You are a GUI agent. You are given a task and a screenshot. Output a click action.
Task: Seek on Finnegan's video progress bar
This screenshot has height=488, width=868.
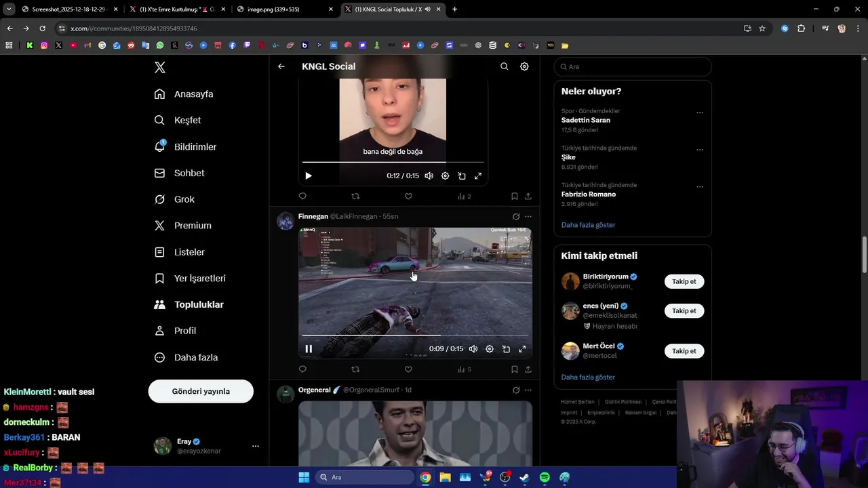415,335
